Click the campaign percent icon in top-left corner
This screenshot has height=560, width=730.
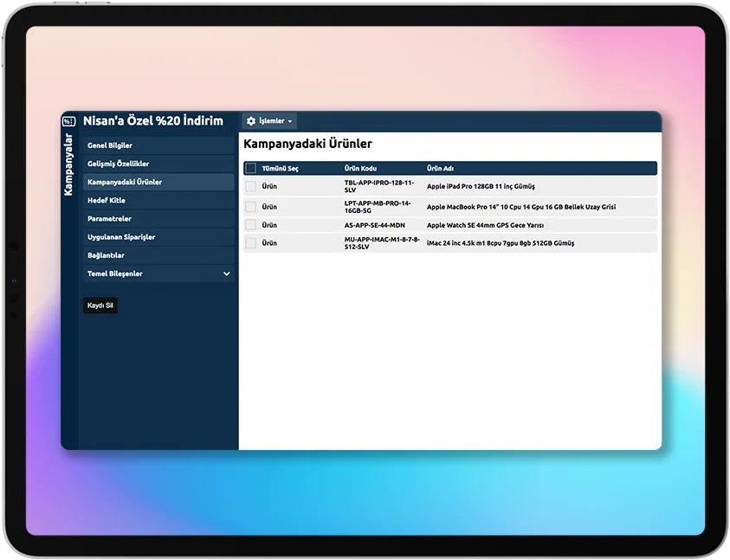tap(68, 121)
